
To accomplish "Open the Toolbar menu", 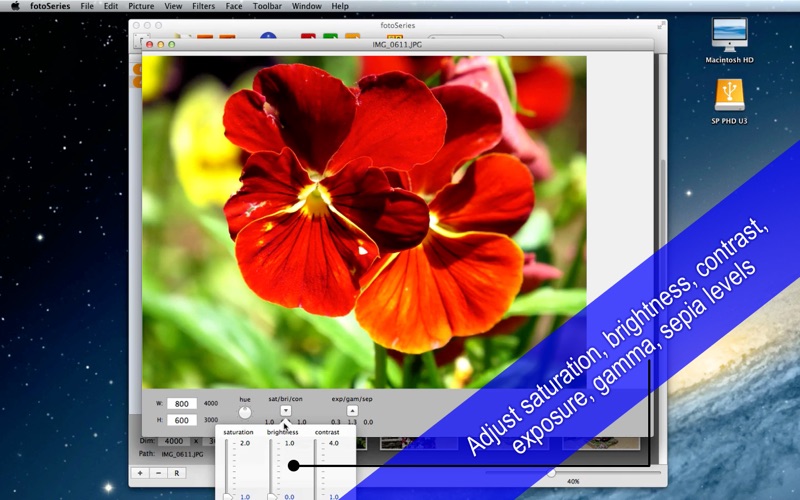I will pos(267,6).
